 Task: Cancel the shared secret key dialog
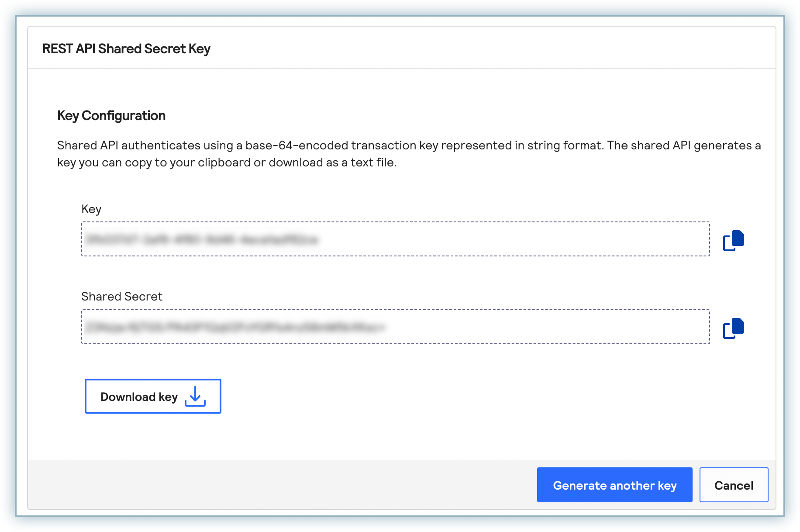[x=734, y=485]
